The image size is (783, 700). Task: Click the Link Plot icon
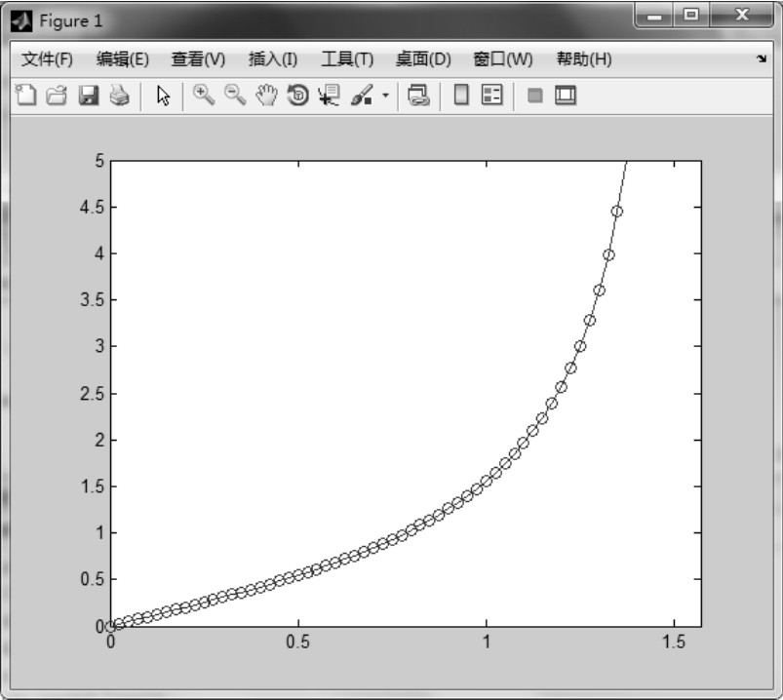click(418, 96)
